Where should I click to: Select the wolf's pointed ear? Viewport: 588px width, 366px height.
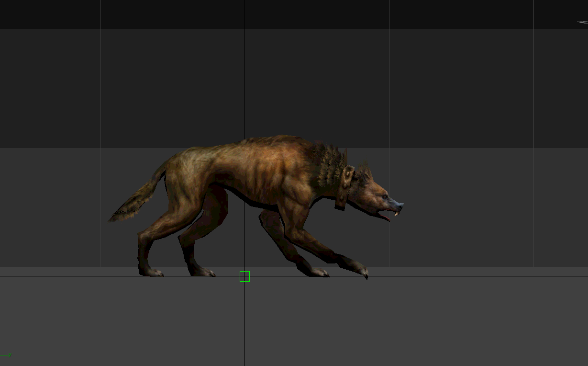click(x=367, y=172)
